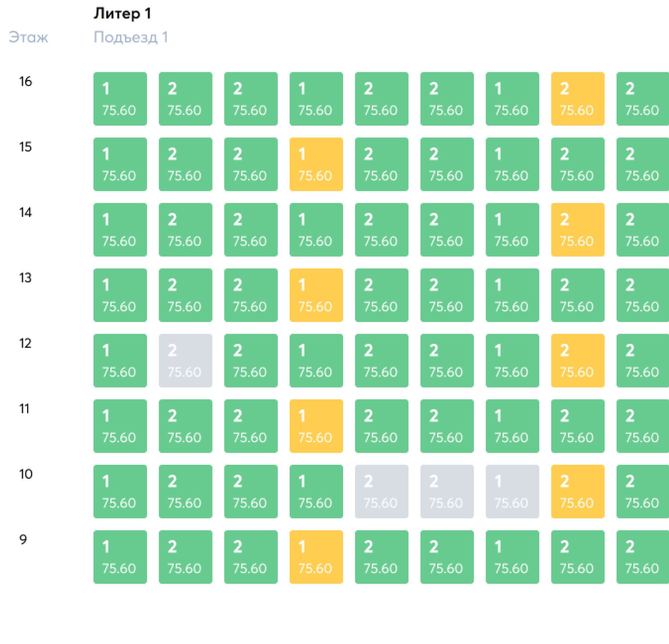This screenshot has width=669, height=644.
Task: Open the yellow 2-room apartment in the third row
Action: pyautogui.click(x=577, y=229)
